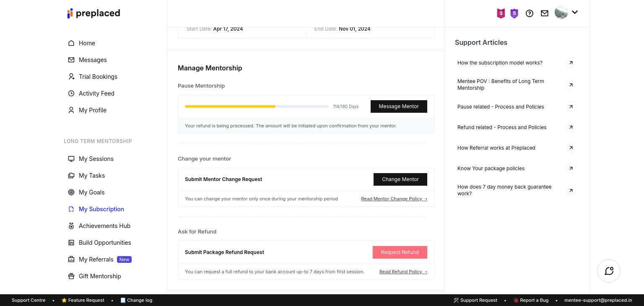Open the floating chat bubble icon
Screen dimensions: 644x306
(609, 271)
